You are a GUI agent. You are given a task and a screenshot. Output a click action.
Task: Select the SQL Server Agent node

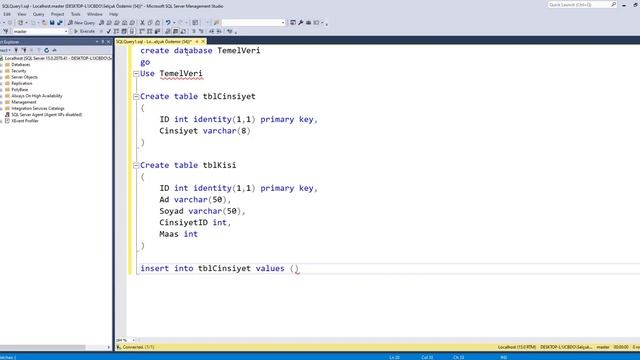(47, 115)
